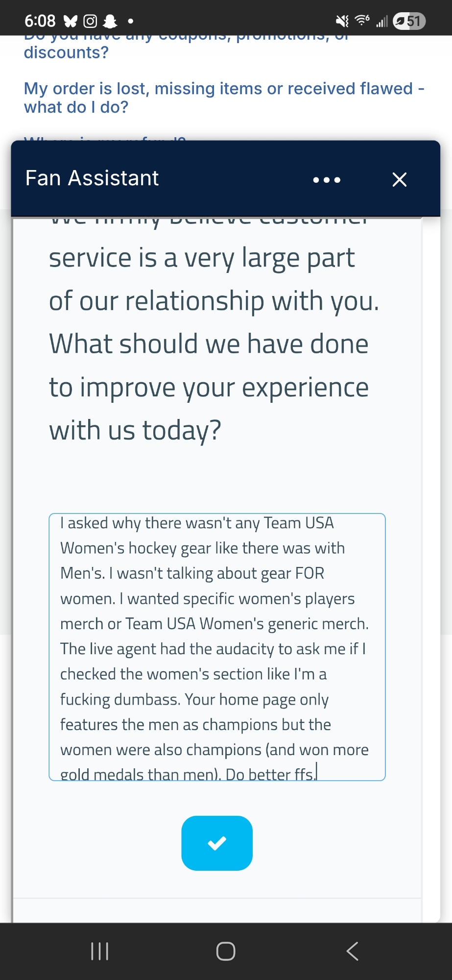Open recent apps from navigation bar

coord(100,951)
